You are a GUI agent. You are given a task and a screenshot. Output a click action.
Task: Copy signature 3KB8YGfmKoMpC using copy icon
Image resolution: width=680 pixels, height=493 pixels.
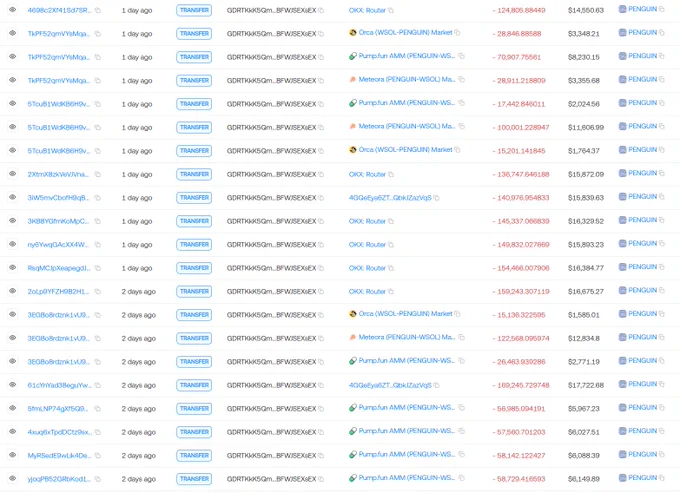(x=98, y=221)
